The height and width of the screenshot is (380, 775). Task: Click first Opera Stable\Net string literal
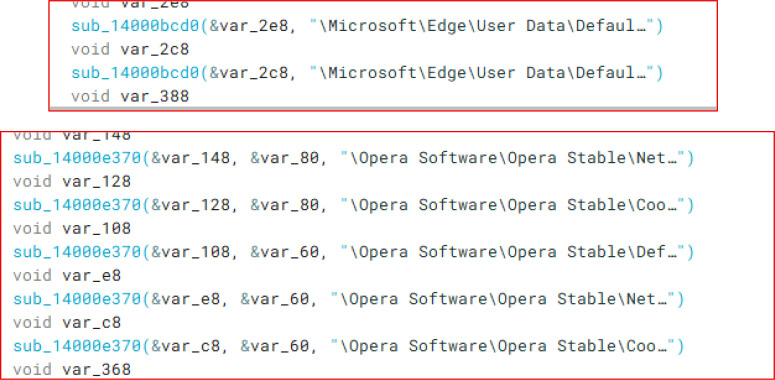(x=513, y=158)
